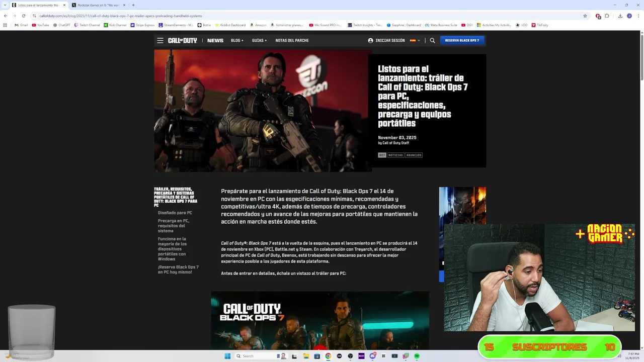Expand the GUÍAS + menu

(259, 40)
